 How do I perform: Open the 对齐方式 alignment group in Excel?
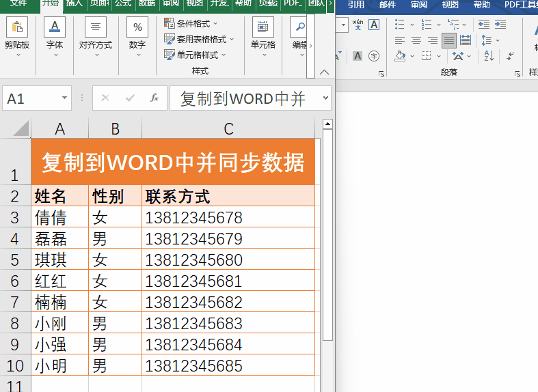point(96,38)
